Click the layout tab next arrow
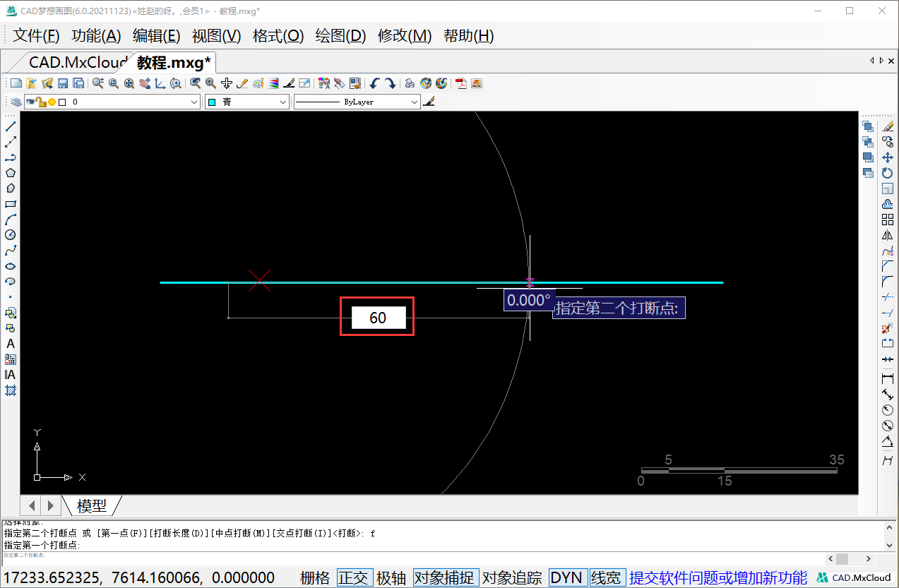899x588 pixels. (50, 505)
